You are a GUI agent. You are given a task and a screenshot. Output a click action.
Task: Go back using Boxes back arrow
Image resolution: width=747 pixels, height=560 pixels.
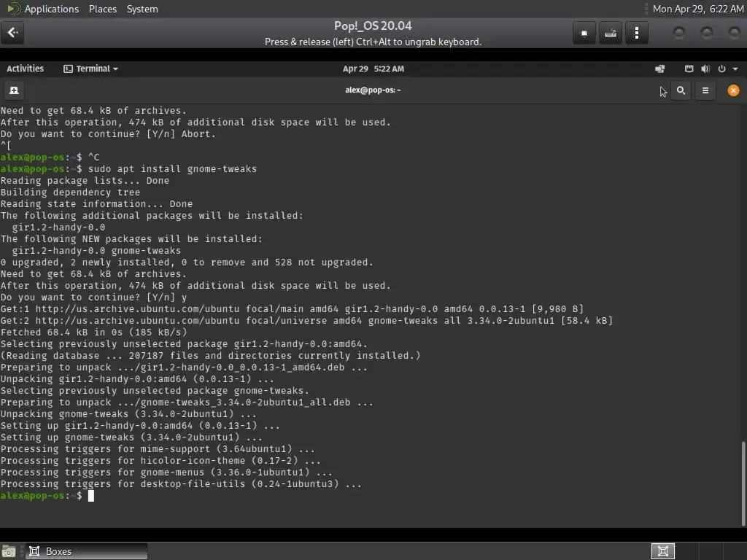point(12,32)
